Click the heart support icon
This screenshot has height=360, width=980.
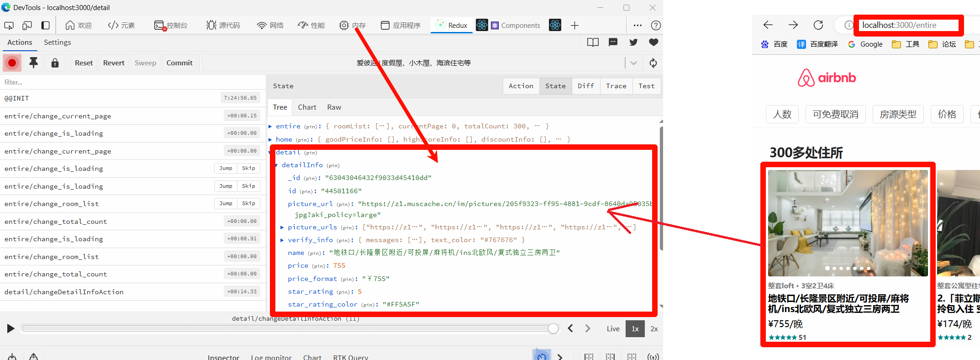pos(653,42)
